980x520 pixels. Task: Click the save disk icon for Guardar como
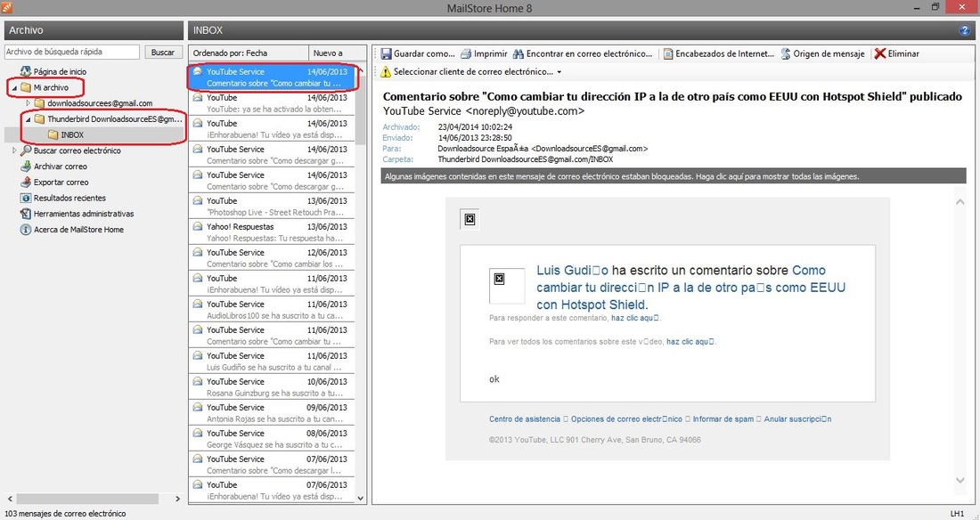tap(387, 53)
